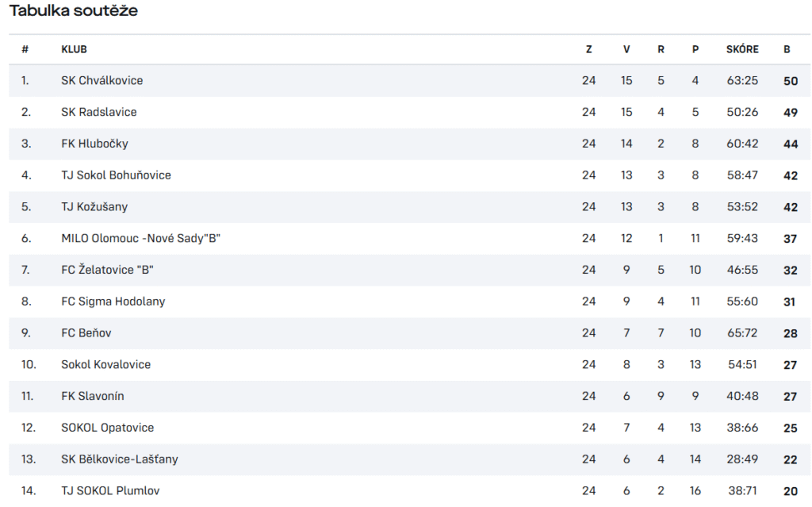This screenshot has height=507, width=812.
Task: Click the Z matches column header
Action: click(589, 49)
